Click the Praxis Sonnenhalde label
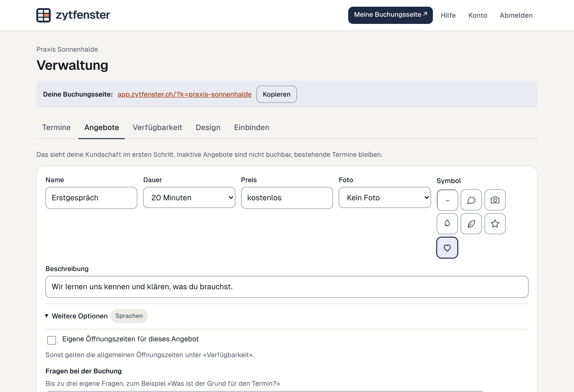Viewport: 574px width, 392px height. click(67, 49)
